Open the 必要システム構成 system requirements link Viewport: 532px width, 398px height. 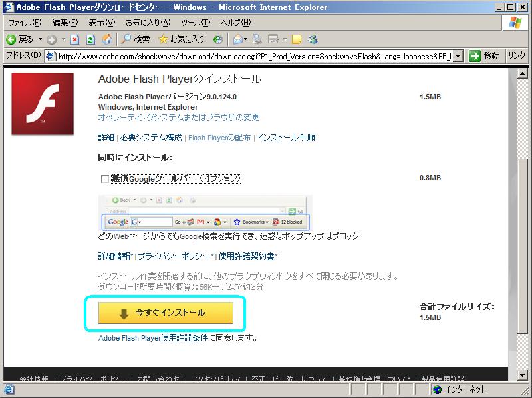click(x=151, y=138)
